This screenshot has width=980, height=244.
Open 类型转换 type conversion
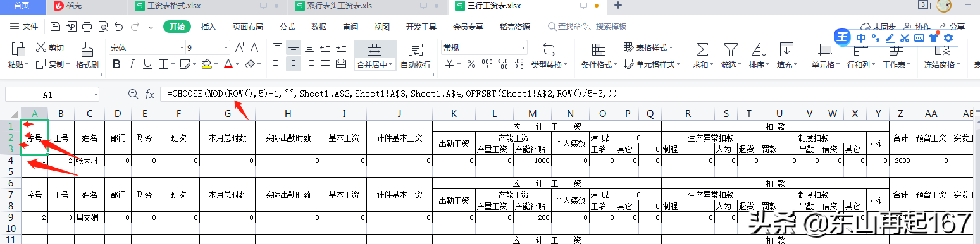click(x=549, y=56)
